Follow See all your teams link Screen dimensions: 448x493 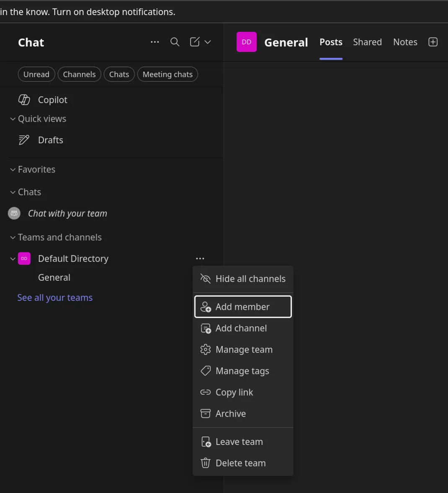pos(55,297)
